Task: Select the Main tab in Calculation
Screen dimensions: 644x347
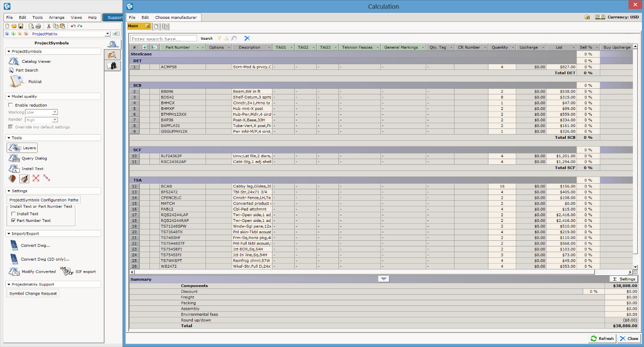Action: coord(139,26)
